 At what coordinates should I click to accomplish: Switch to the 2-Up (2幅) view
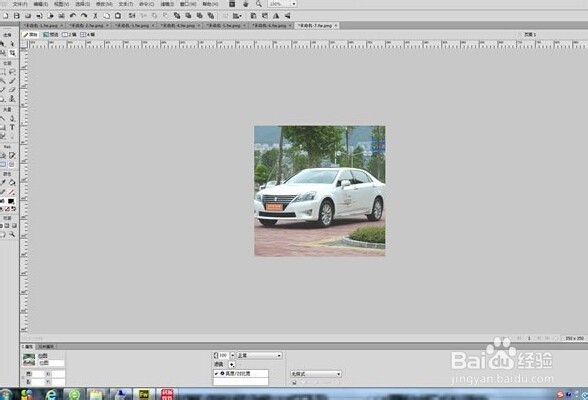[69, 34]
